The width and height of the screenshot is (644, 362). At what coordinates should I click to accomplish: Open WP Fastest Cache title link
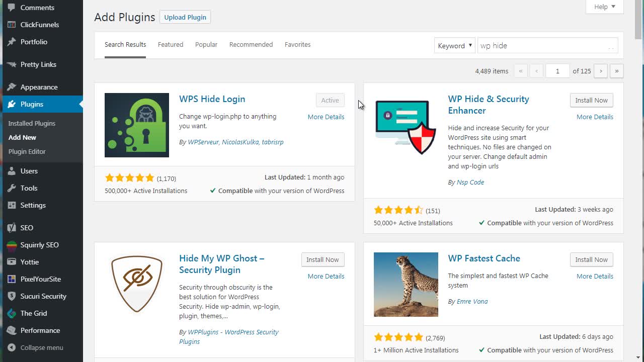[x=484, y=258]
